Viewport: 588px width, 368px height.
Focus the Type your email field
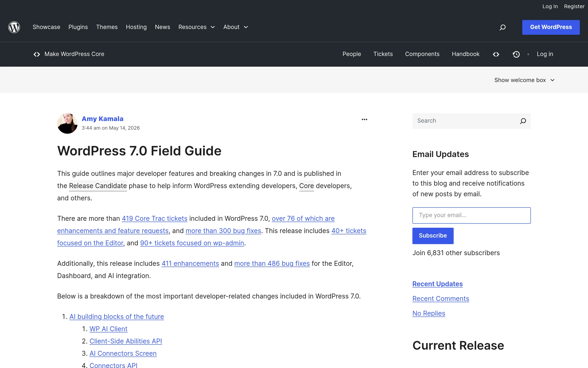tap(471, 216)
